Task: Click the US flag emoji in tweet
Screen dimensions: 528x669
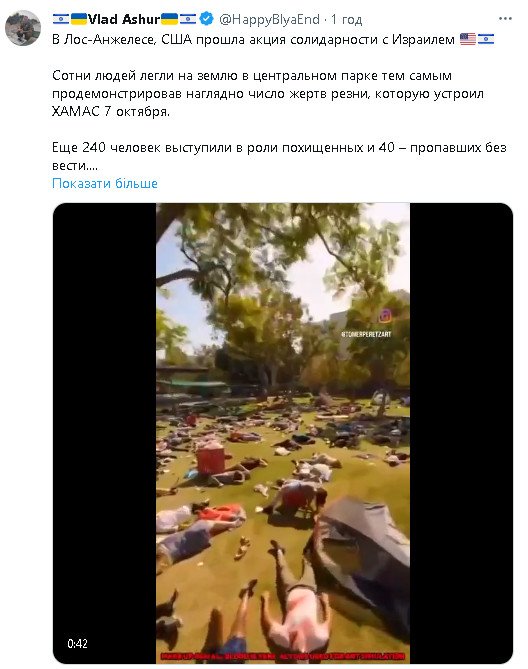Action: (x=468, y=39)
